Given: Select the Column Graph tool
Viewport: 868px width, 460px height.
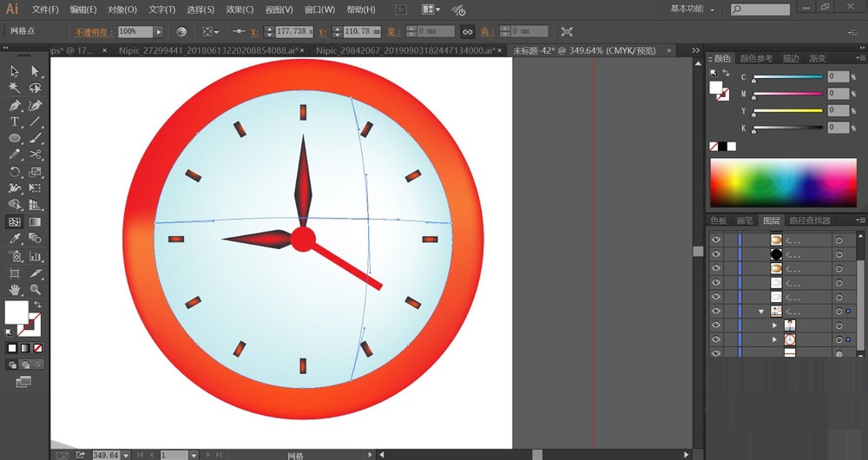Looking at the screenshot, I should [x=35, y=256].
